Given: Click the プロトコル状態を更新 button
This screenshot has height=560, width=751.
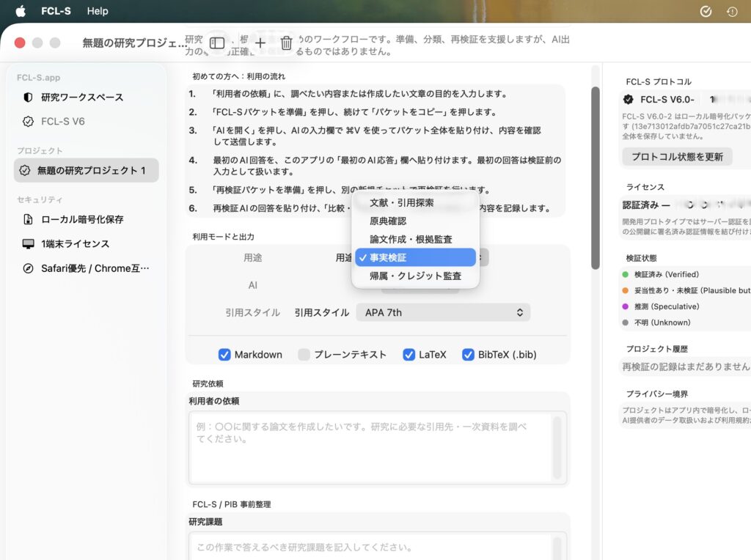Looking at the screenshot, I should pyautogui.click(x=677, y=157).
